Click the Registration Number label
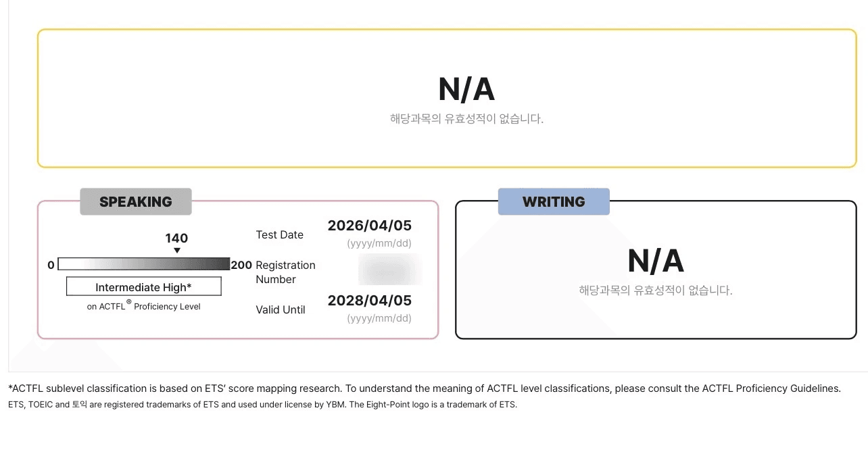Screen dimensions: 868x450 pos(285,272)
